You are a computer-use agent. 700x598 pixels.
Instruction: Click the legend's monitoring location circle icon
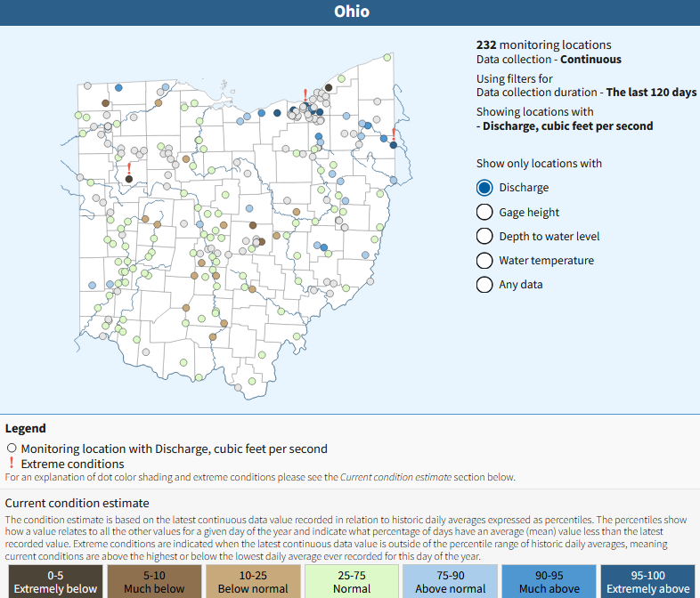pyautogui.click(x=12, y=448)
